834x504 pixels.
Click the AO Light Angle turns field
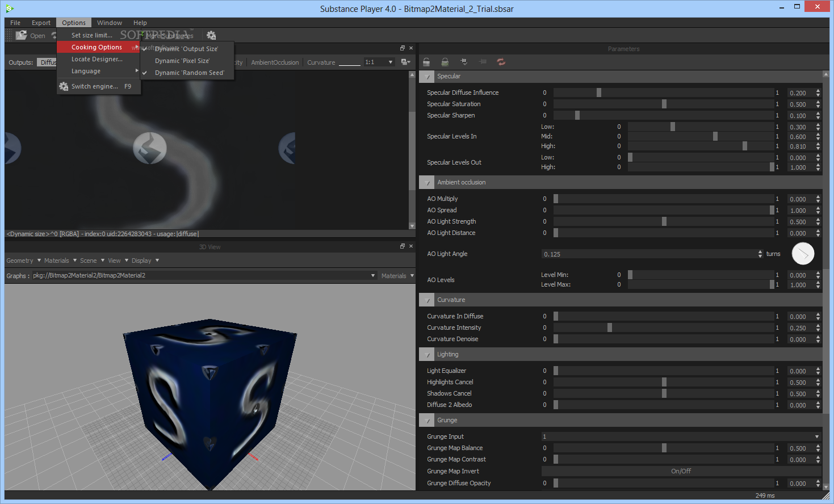[649, 254]
